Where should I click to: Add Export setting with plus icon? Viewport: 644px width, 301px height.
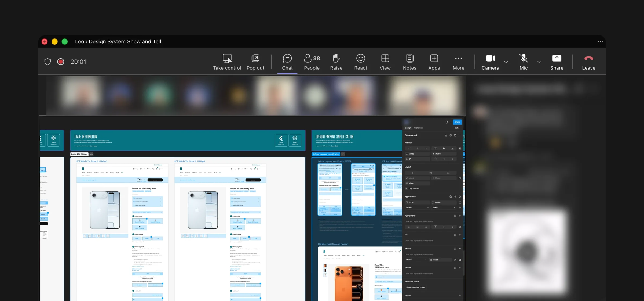(460, 295)
